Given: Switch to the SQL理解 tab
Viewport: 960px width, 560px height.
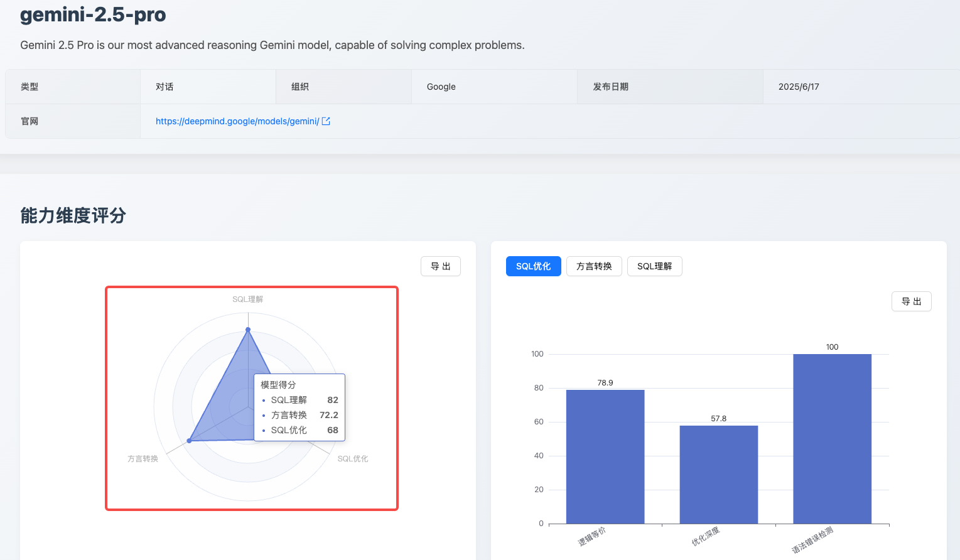Looking at the screenshot, I should 654,266.
